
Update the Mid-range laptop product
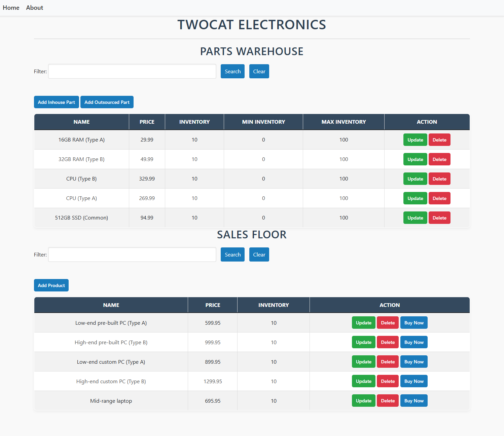pyautogui.click(x=364, y=401)
